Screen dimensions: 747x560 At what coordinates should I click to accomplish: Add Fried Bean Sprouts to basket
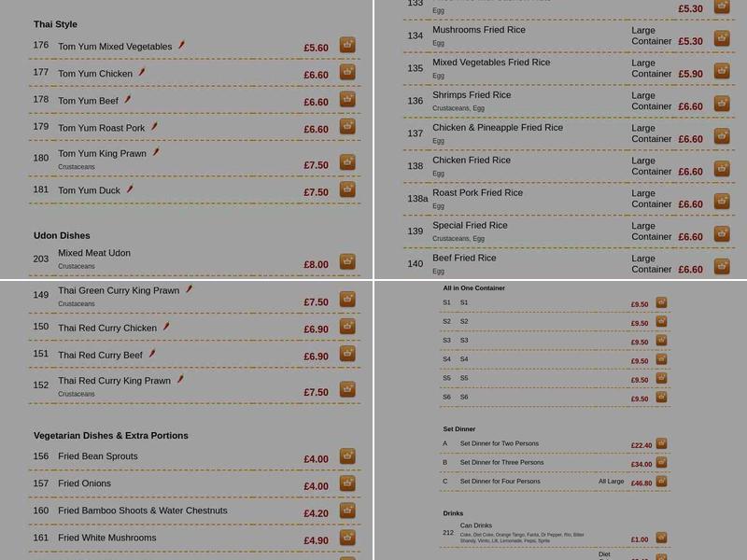(x=346, y=457)
